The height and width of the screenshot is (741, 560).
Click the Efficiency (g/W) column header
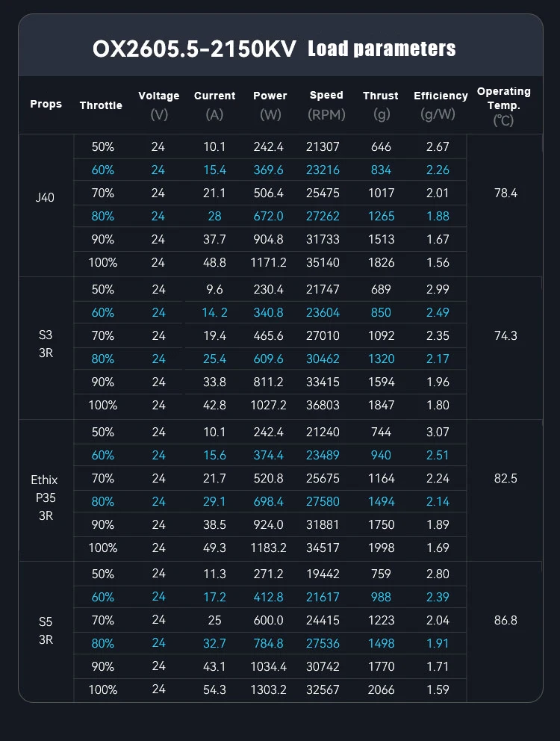click(441, 105)
